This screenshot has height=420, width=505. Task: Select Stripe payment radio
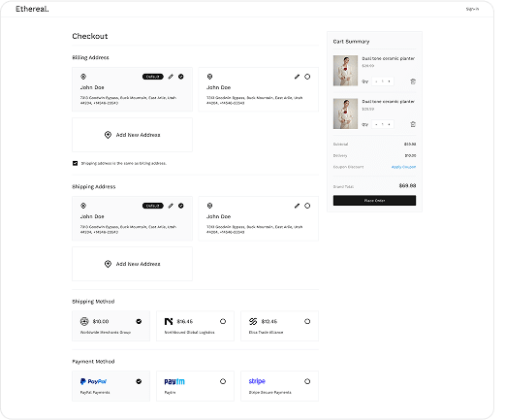coord(307,381)
